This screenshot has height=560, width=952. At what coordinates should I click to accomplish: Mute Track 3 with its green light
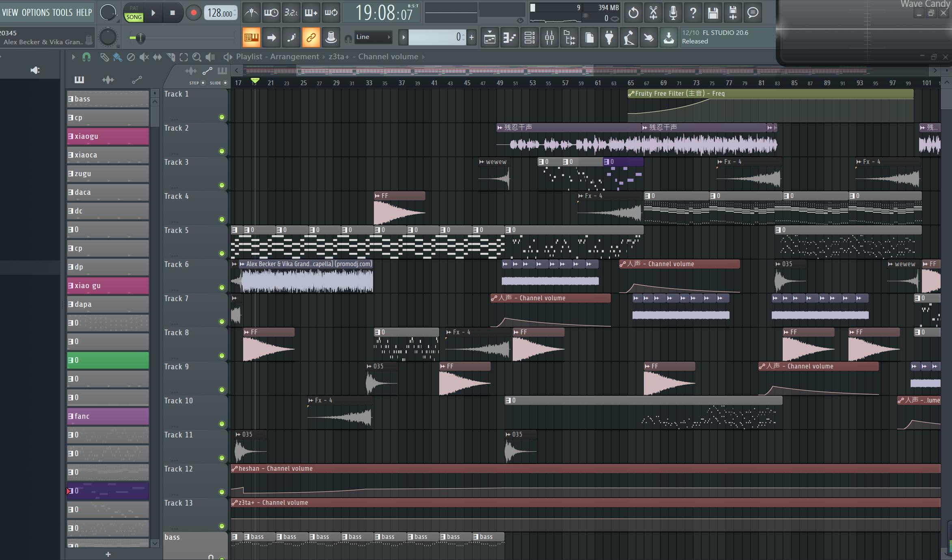pyautogui.click(x=222, y=185)
